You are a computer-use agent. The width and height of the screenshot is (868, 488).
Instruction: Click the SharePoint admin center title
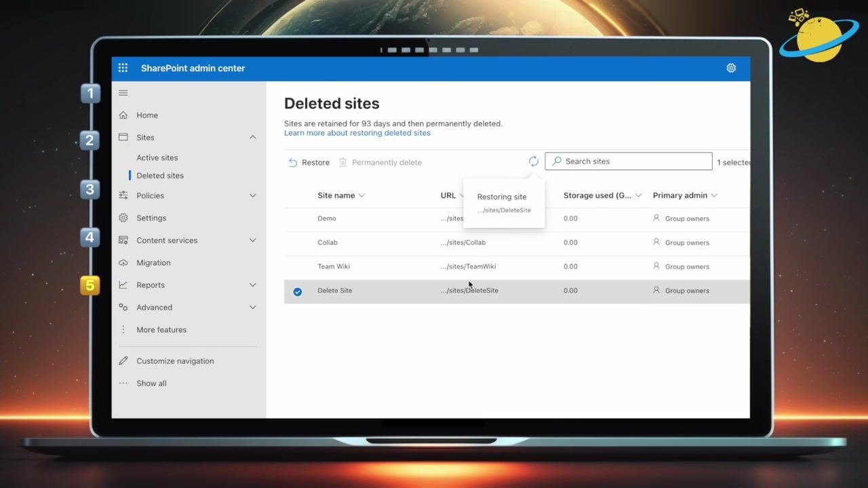click(x=193, y=68)
